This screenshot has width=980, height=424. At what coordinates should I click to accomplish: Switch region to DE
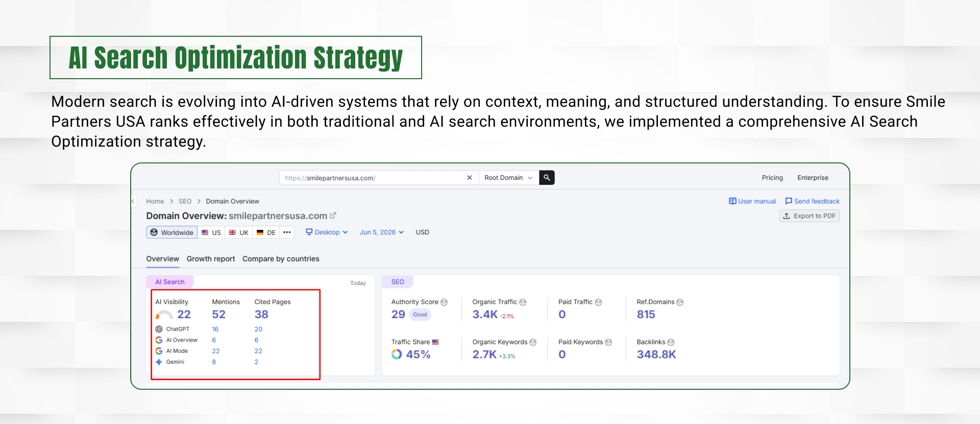tap(266, 232)
